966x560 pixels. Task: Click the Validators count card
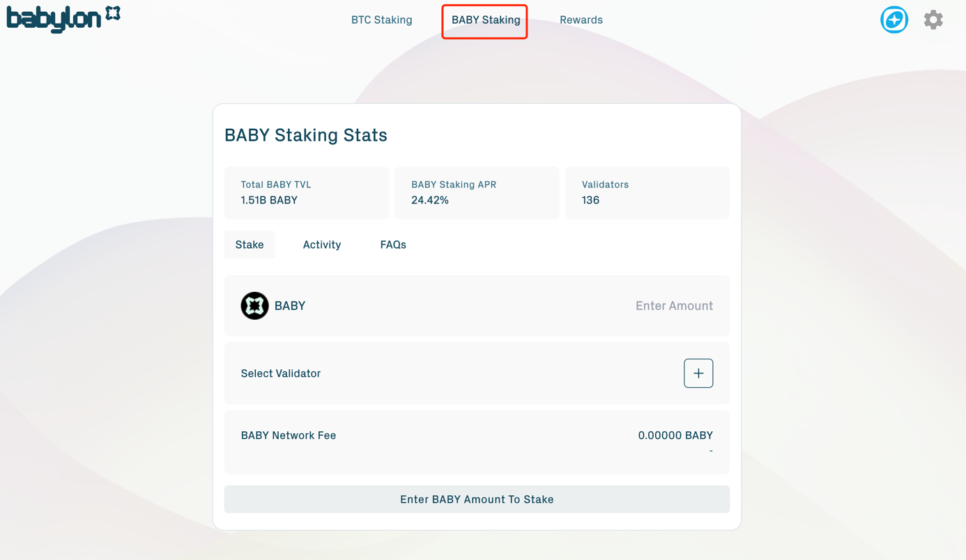(x=647, y=192)
